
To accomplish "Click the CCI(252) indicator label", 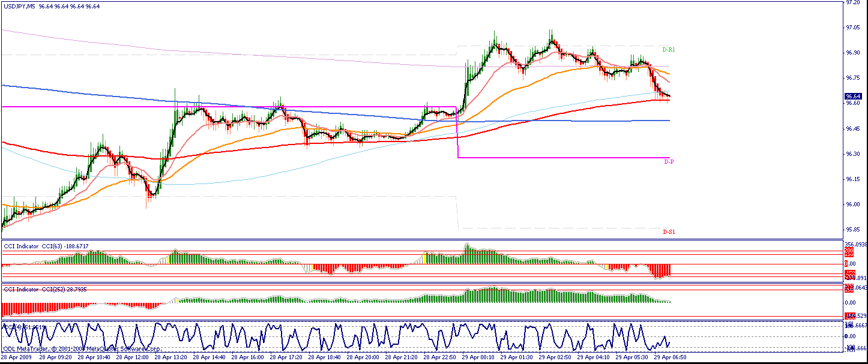I will point(46,289).
